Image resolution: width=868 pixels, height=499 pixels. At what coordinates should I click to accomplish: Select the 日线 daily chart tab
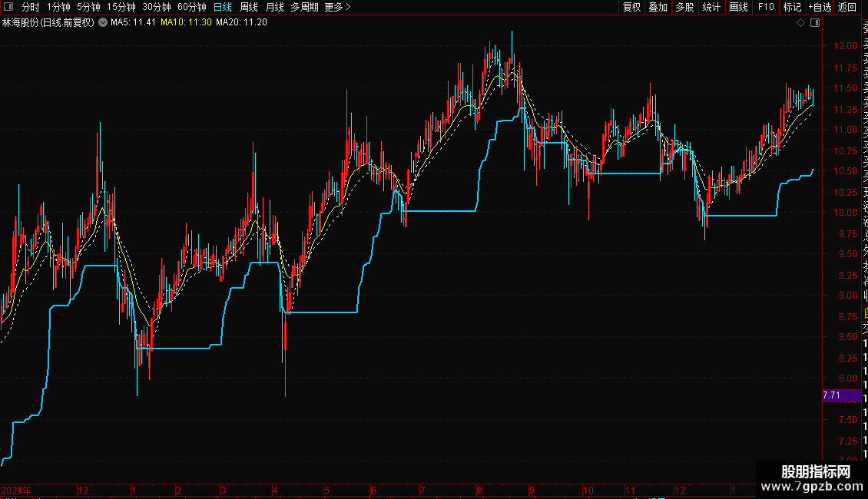(223, 7)
